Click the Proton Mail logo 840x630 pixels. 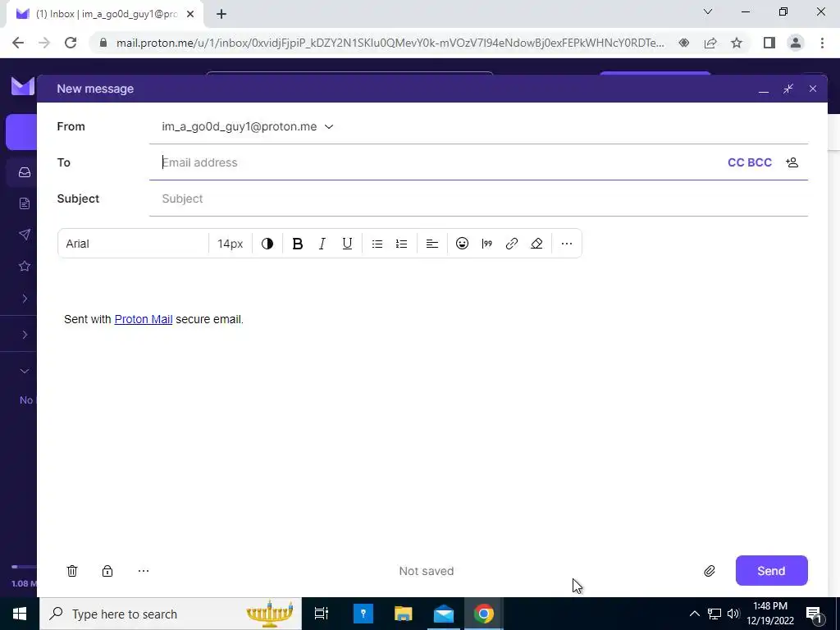23,85
